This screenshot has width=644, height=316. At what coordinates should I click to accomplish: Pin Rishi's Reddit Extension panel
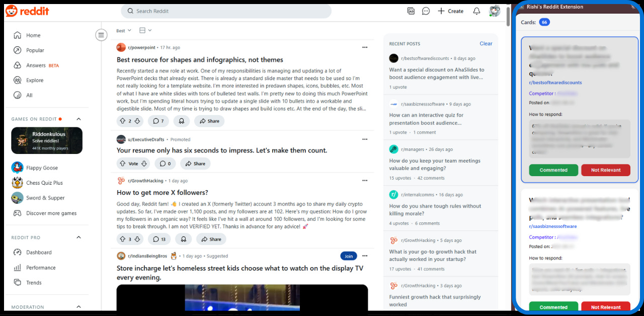coord(633,7)
